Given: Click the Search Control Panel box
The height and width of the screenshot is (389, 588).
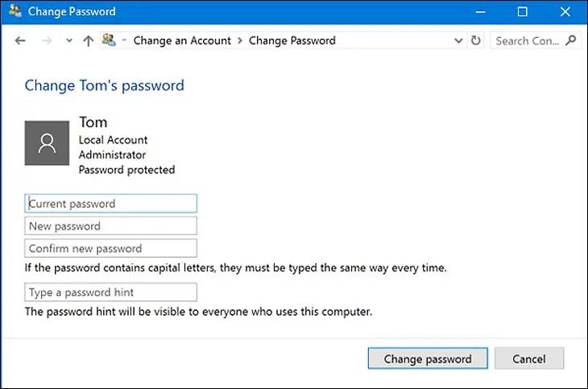Looking at the screenshot, I should pyautogui.click(x=528, y=40).
